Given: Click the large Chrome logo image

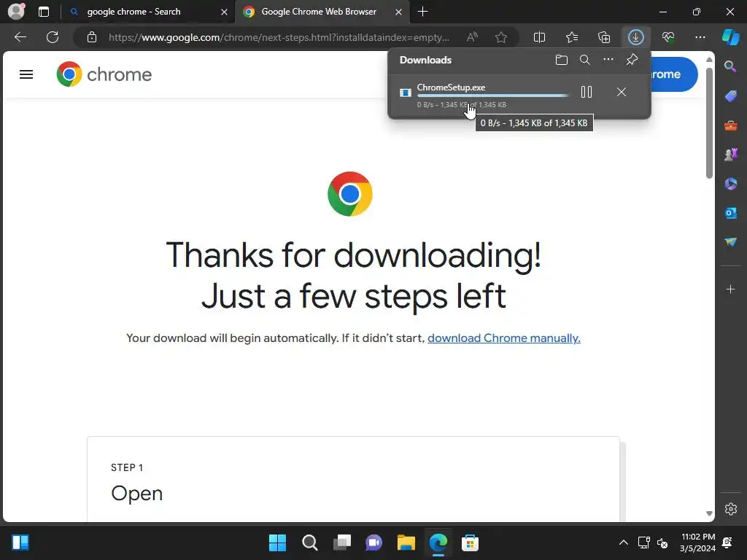Looking at the screenshot, I should click(350, 194).
